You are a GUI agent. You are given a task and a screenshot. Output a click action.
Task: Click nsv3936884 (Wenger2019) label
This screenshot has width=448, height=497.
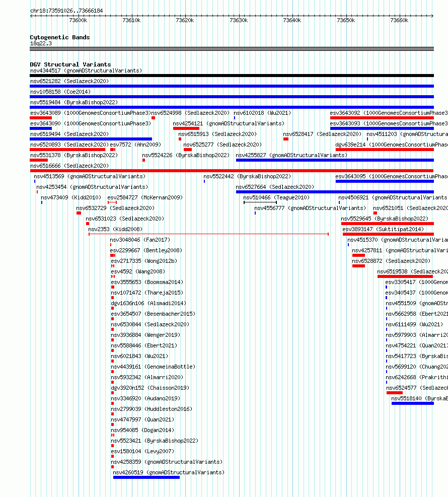point(145,335)
